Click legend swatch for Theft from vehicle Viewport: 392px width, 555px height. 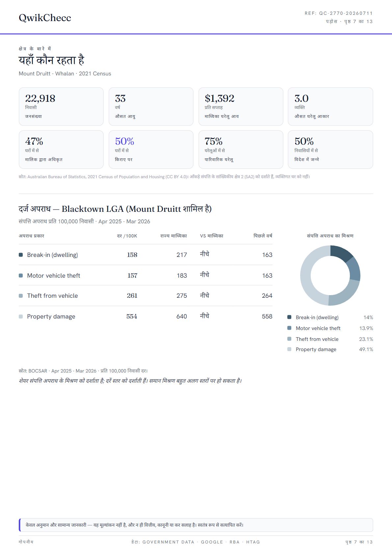pos(289,339)
